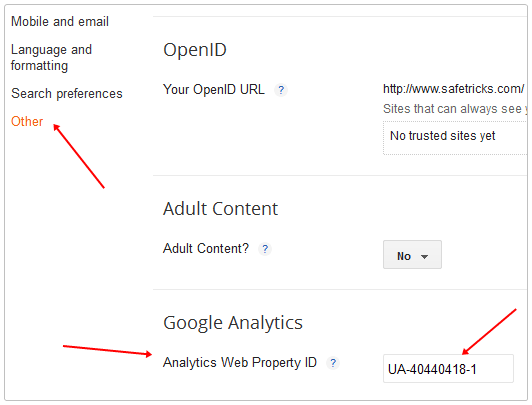Click the OpenID section heading
Image resolution: width=532 pixels, height=405 pixels.
195,50
